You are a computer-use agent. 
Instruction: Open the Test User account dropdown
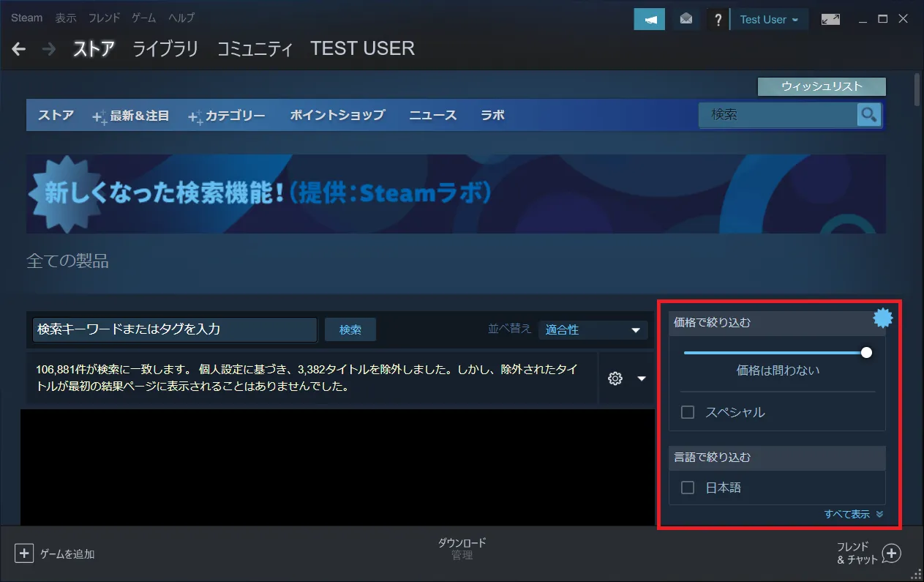770,20
